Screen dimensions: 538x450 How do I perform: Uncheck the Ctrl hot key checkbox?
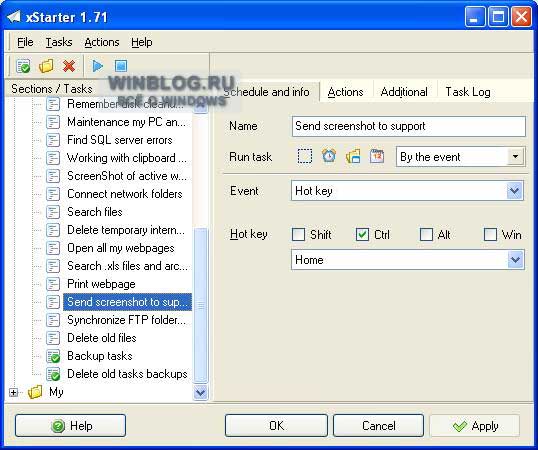[x=362, y=235]
